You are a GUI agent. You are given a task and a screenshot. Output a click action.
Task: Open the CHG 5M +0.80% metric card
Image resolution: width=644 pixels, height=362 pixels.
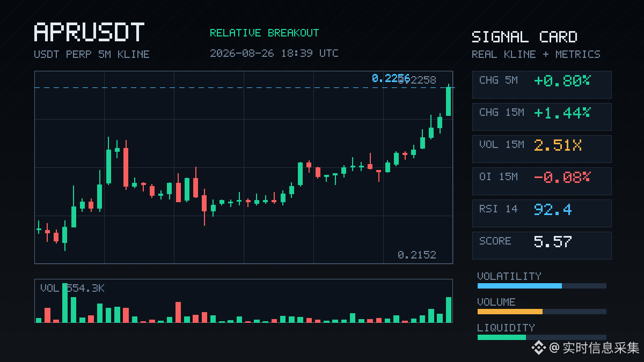[x=541, y=85]
